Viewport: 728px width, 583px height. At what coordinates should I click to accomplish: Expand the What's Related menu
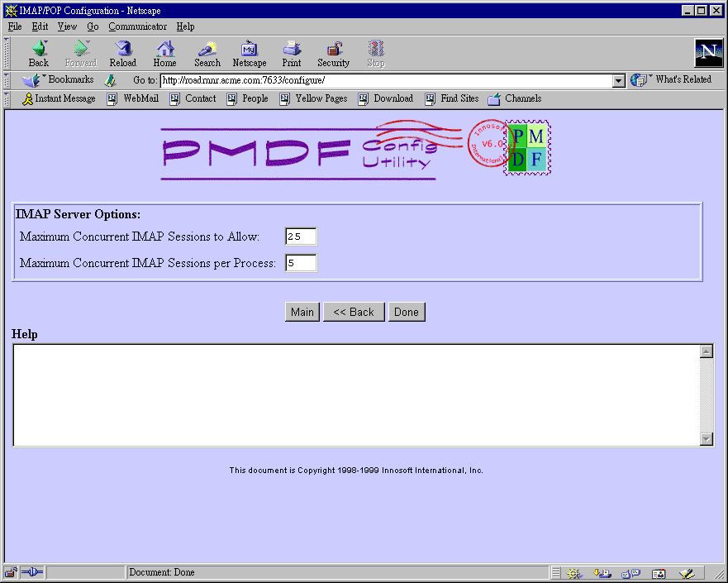[x=672, y=80]
